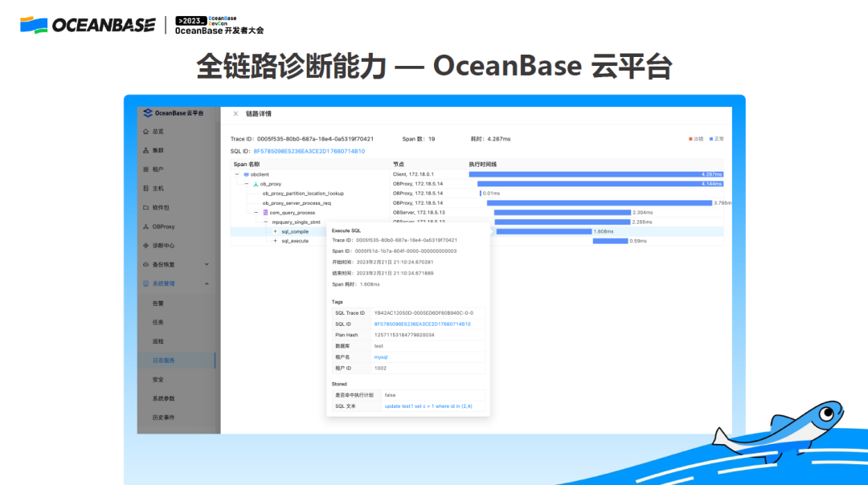Collapse the ob_proxy tree node
The width and height of the screenshot is (868, 485).
247,184
